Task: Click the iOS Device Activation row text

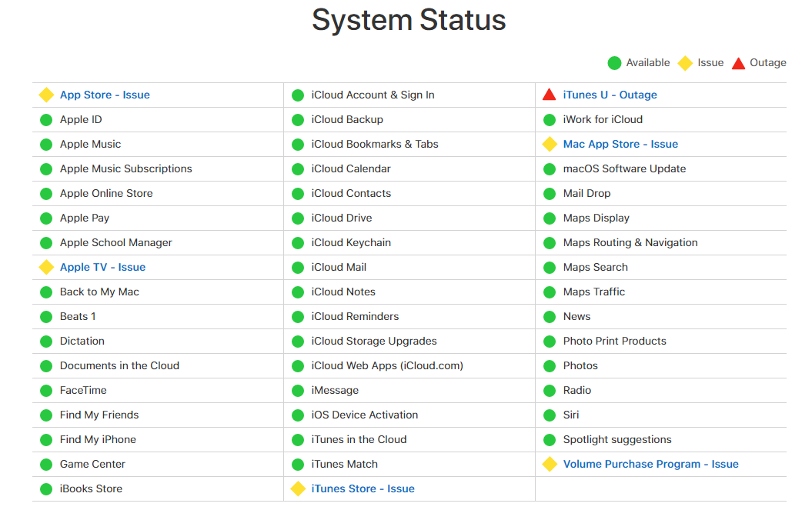Action: (x=365, y=415)
